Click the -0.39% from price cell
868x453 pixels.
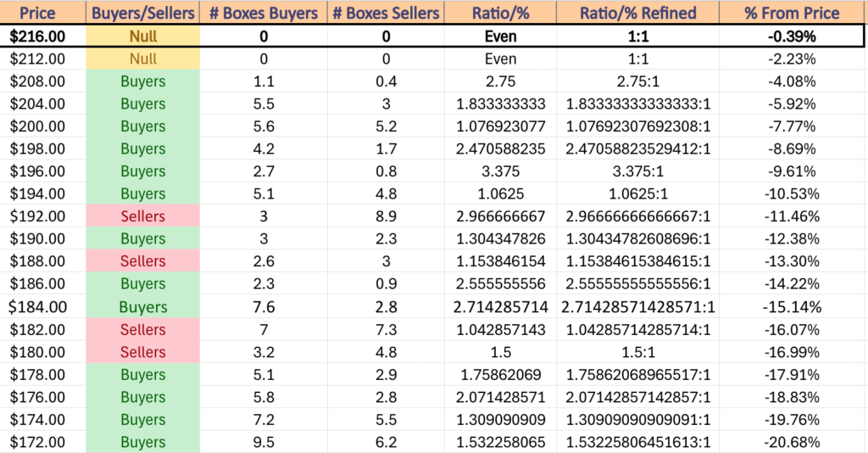(792, 36)
